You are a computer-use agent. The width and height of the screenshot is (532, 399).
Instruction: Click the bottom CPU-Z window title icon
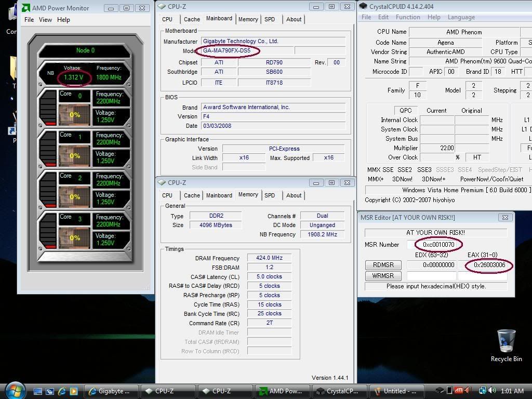(x=162, y=182)
